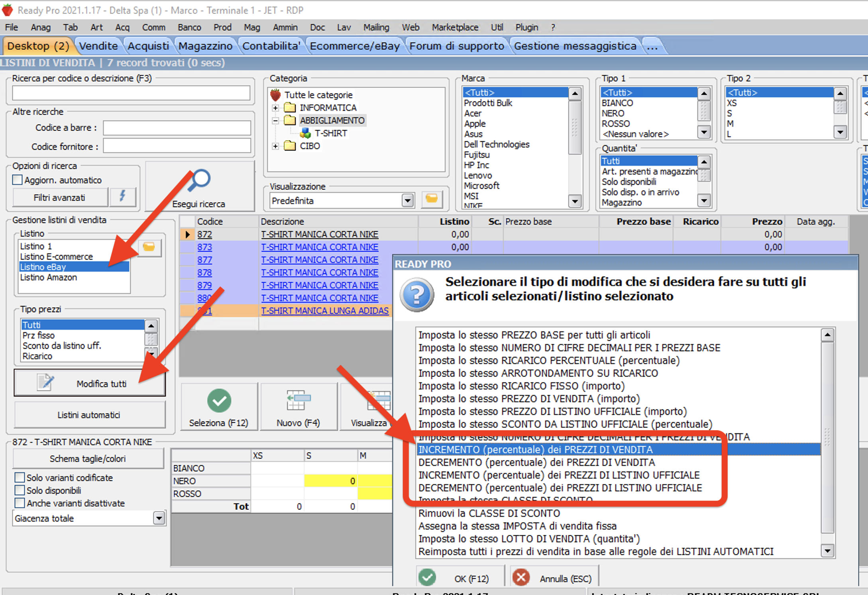Open the Giacenza totale dropdown
Screen dimensions: 868x595
coord(159,518)
